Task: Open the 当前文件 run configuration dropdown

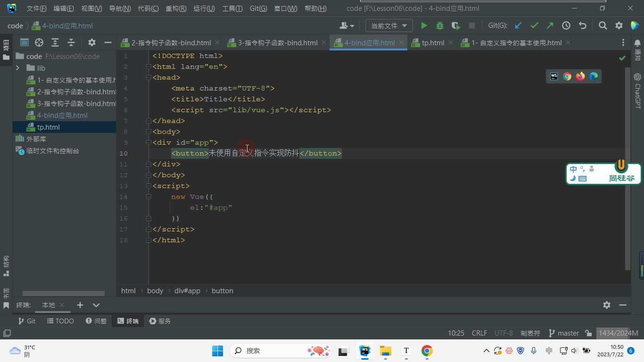Action: click(x=389, y=26)
